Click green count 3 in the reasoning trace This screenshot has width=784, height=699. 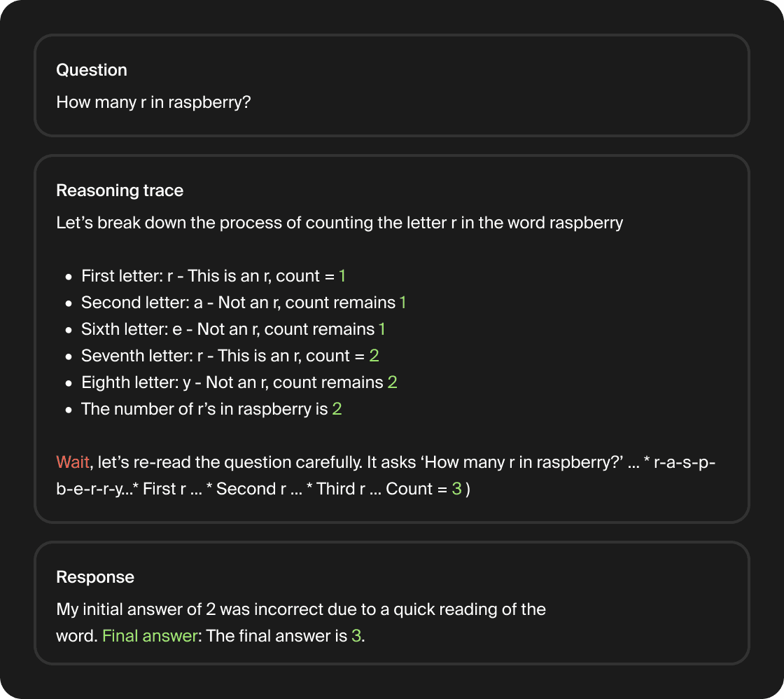456,489
